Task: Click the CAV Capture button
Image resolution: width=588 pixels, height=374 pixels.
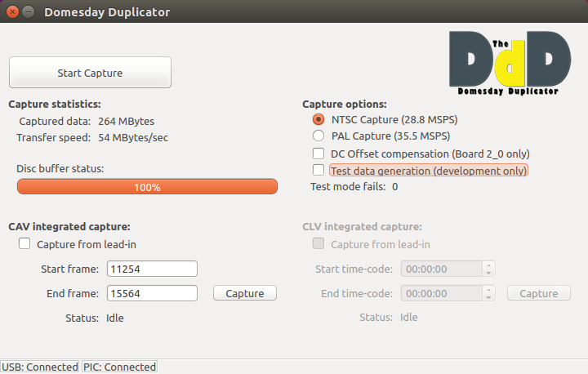Action: [x=245, y=293]
